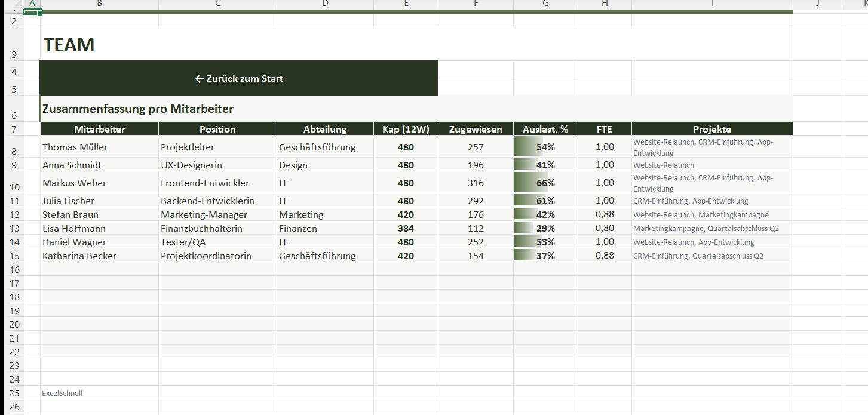Click the ExcelSchnell footer text
Viewport: 868px width, 415px height.
pyautogui.click(x=62, y=393)
